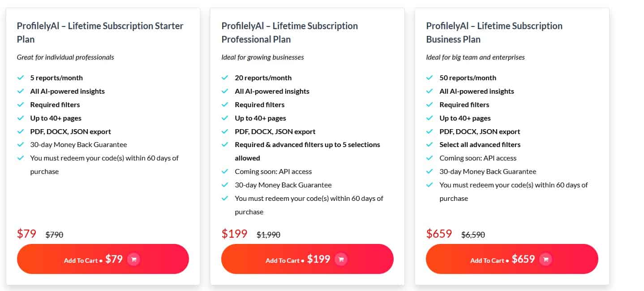Open the Business Plan title link
Screen dimensions: 644x291
pyautogui.click(x=494, y=32)
